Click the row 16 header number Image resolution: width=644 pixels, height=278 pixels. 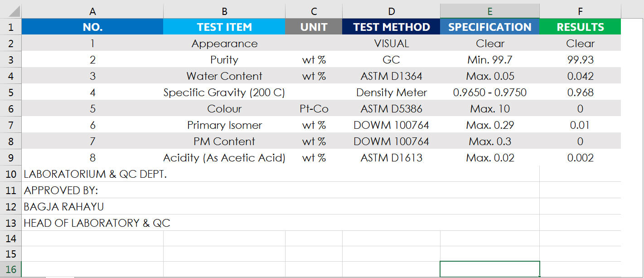10,269
